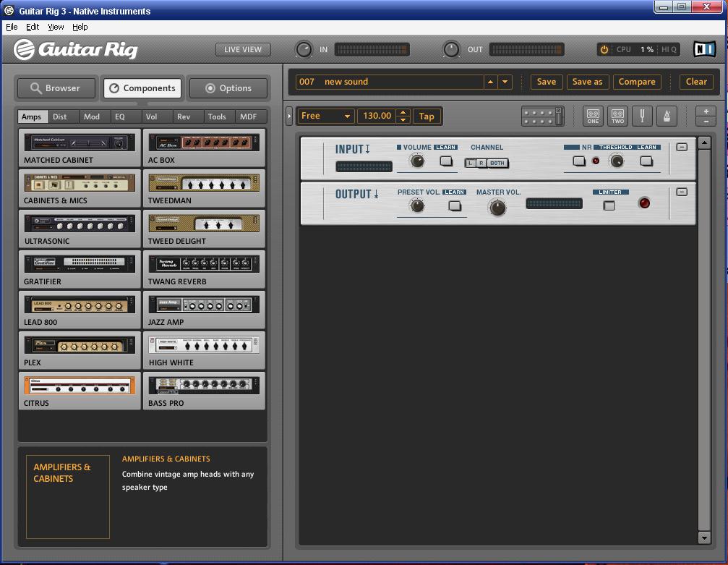This screenshot has height=565, width=728.
Task: Open the Help menu
Action: (x=80, y=27)
